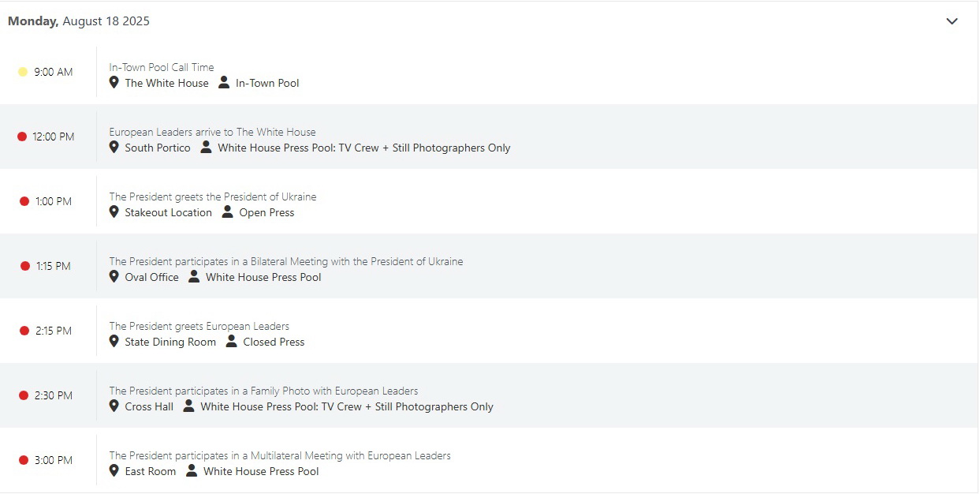Viewport: 980px width, 494px height.
Task: Click the location pin icon beside East Room
Action: (114, 471)
